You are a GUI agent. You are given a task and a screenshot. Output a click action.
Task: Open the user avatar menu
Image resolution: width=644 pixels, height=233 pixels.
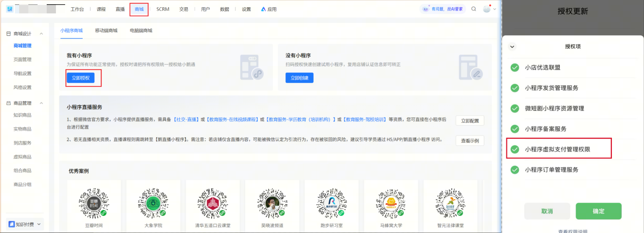pos(487,9)
